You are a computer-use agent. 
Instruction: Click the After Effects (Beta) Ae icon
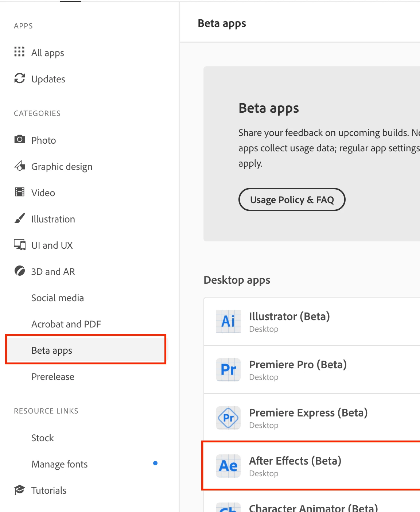pyautogui.click(x=228, y=466)
